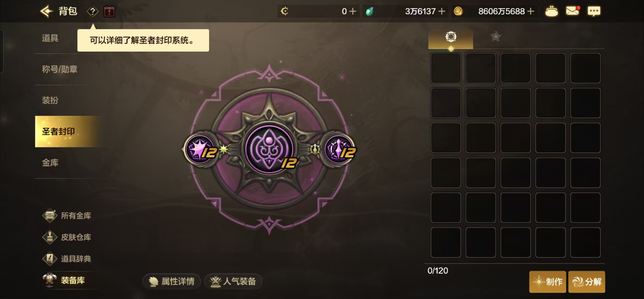This screenshot has height=299, width=644.
Task: Open the help question-mark diamond icon
Action: (92, 12)
